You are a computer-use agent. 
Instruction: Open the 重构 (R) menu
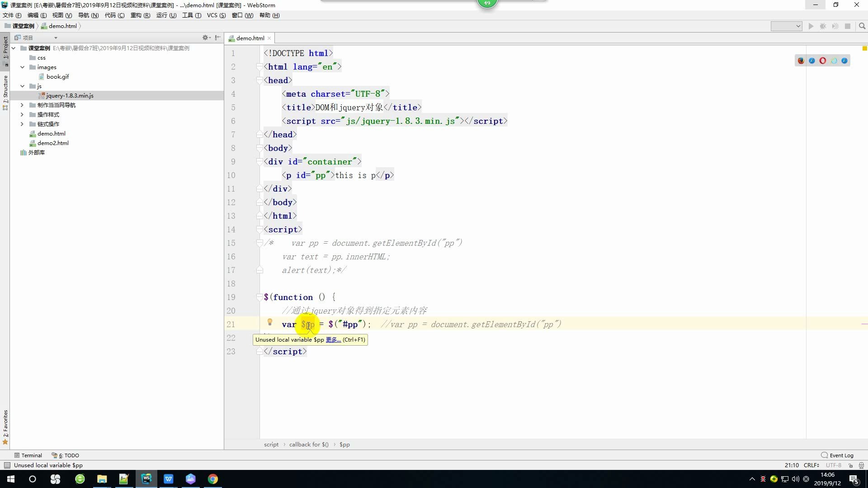tap(140, 15)
